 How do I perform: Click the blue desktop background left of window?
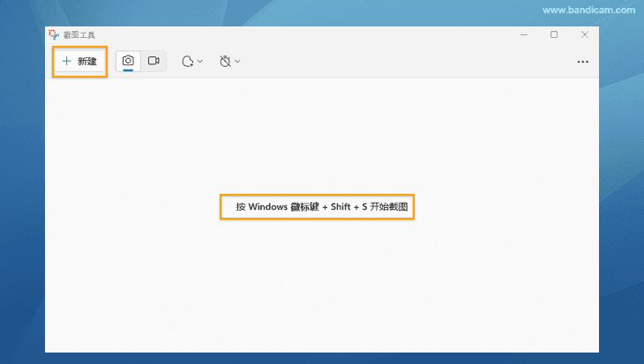click(22, 194)
